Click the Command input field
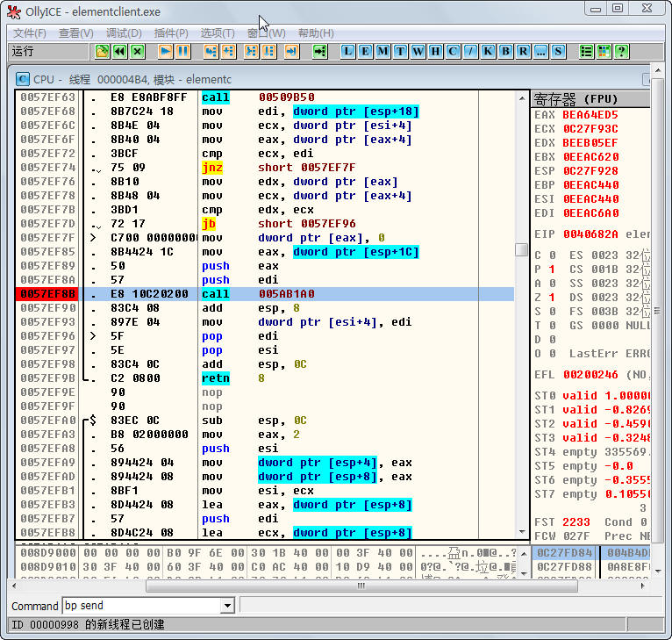 [142, 606]
